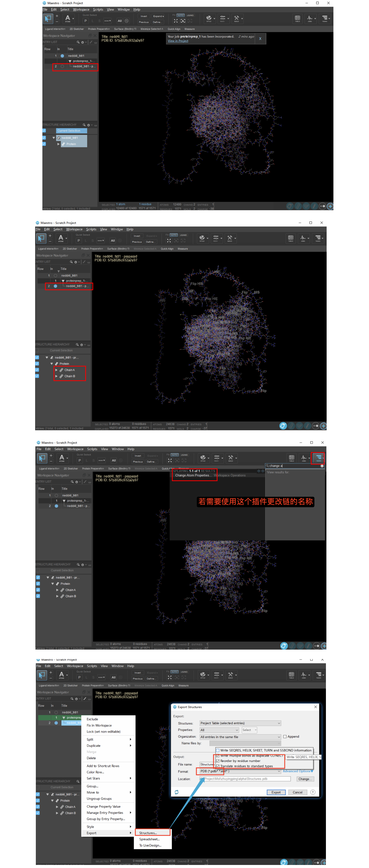Toggle the Chain A checkbox in second window hierarchy
Screen dimensions: 369x868
point(37,370)
